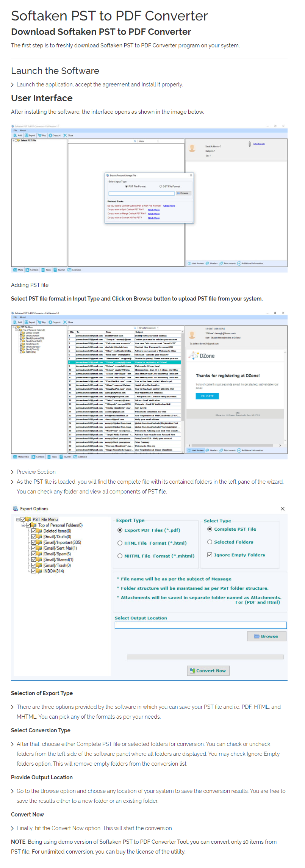Image resolution: width=305 pixels, height=868 pixels.
Task: Select highlighted DZone 'Thanks for registering' mail row
Action: [x=124, y=362]
